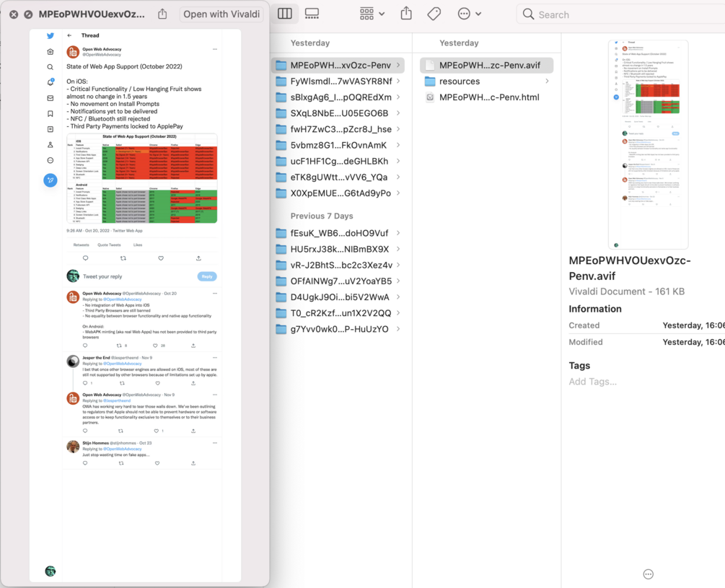The width and height of the screenshot is (725, 588).
Task: Expand the FyWlsmdl folder chevron
Action: (x=398, y=82)
